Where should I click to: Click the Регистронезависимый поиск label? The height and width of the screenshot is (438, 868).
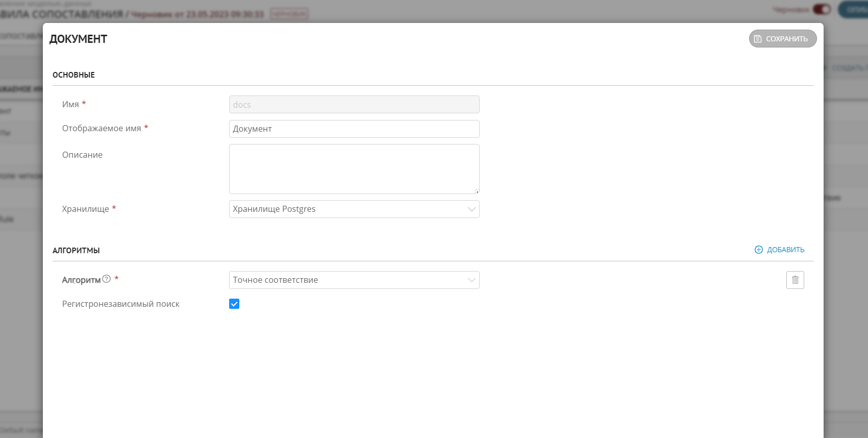[121, 304]
